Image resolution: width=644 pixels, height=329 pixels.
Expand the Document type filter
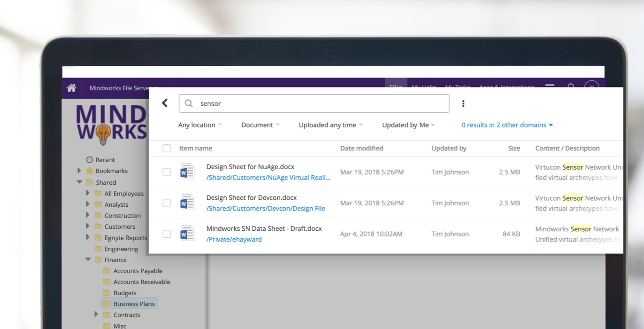pos(260,125)
